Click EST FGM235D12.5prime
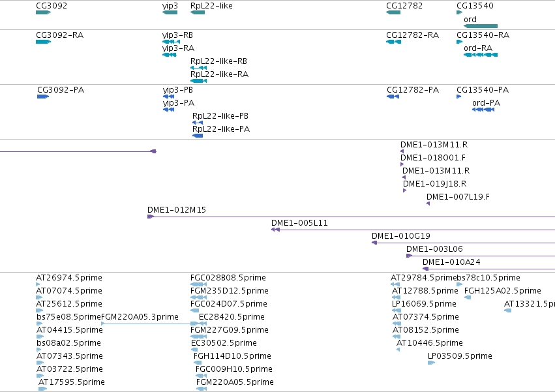 (x=198, y=297)
